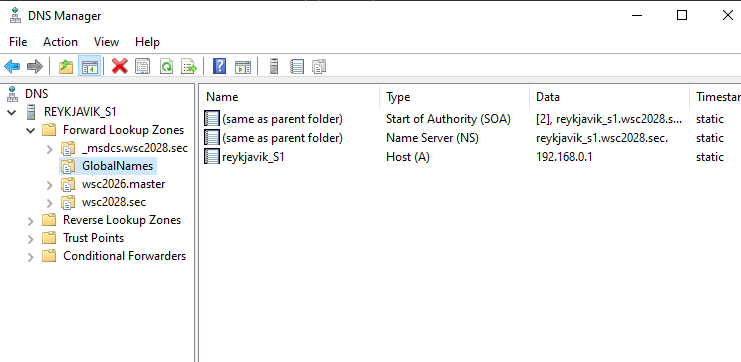The height and width of the screenshot is (362, 741).
Task: Click the Up One Level folder icon
Action: (x=66, y=67)
